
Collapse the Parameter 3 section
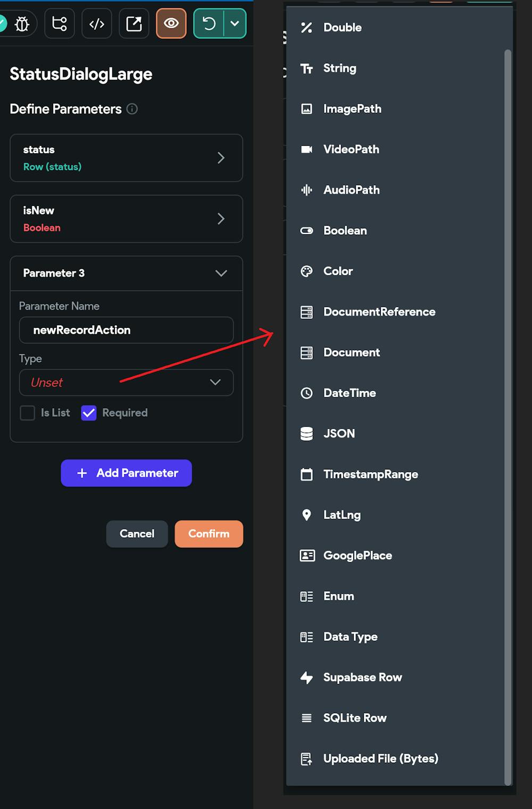pyautogui.click(x=221, y=274)
